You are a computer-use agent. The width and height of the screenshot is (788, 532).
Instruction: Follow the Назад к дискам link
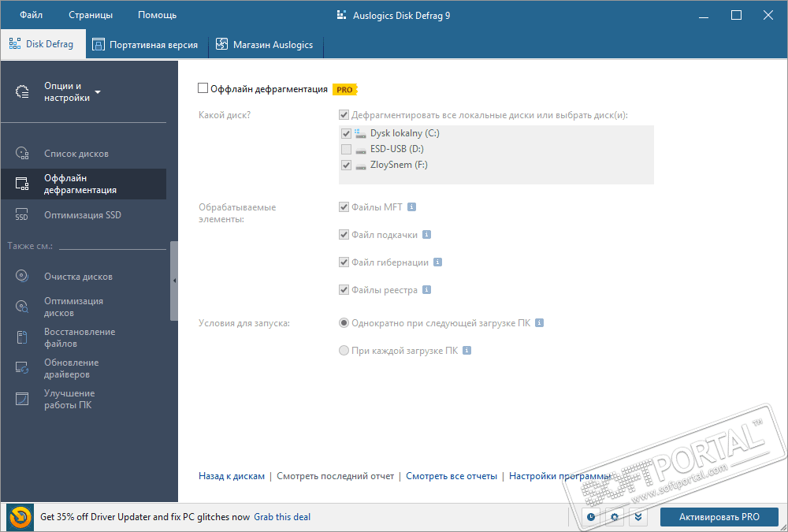coord(232,476)
